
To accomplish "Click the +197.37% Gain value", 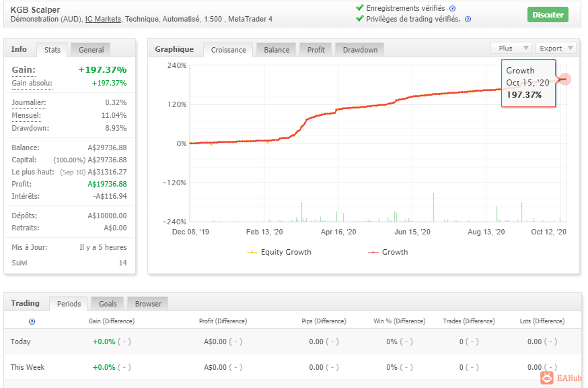I will tap(102, 70).
